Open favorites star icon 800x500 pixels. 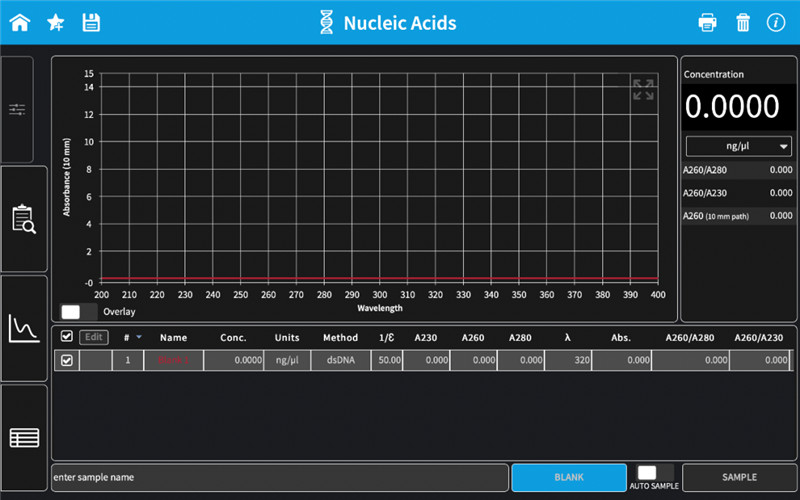[56, 22]
